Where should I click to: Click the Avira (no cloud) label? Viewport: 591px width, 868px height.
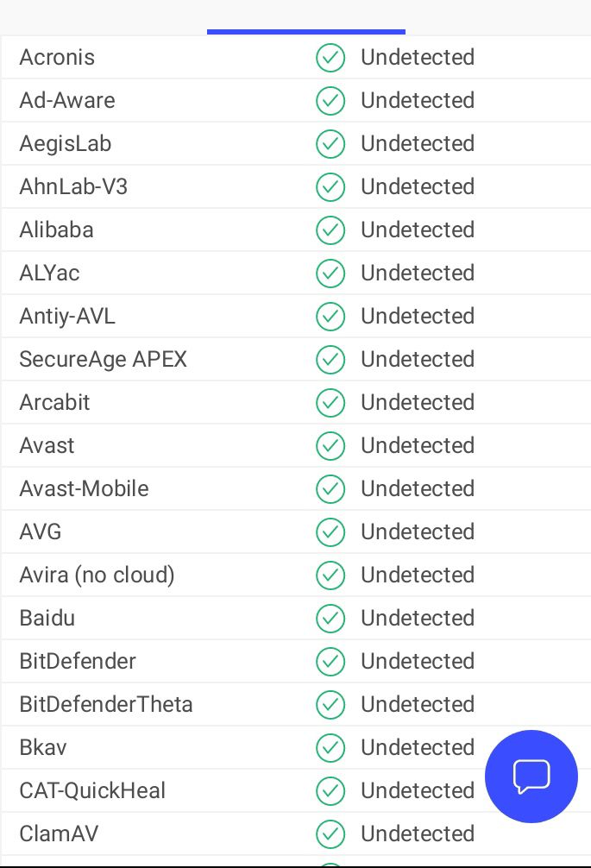[97, 576]
